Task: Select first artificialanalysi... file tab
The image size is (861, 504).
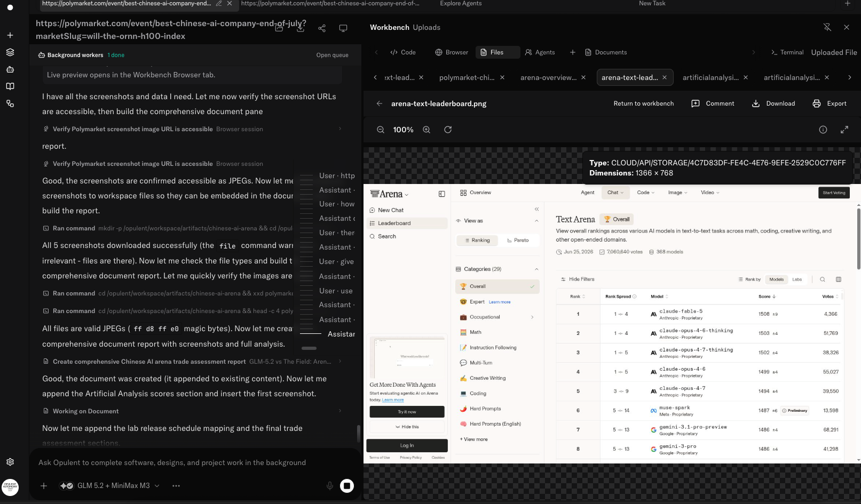Action: click(x=711, y=77)
